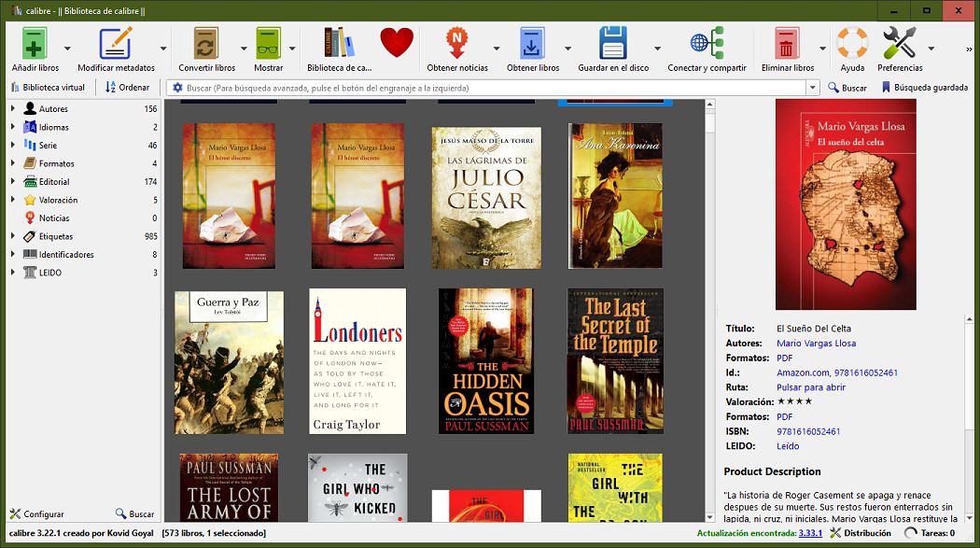Open the Mostrar dropdown arrow
This screenshot has width=980, height=548.
coord(292,49)
